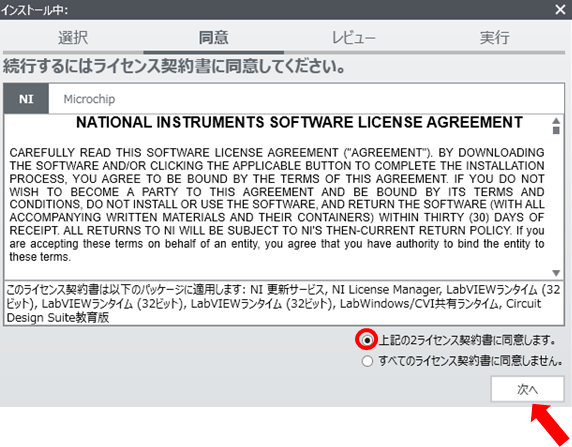Screen dimensions: 572x447
Task: Click the license text scroll down arrow
Action: point(556,273)
